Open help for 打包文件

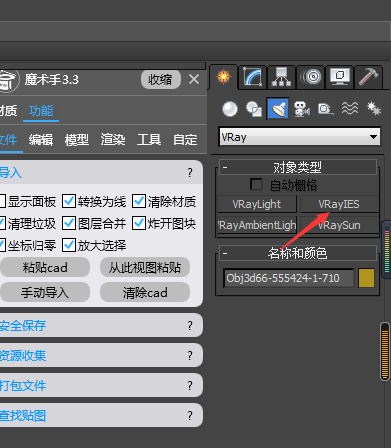tap(190, 385)
